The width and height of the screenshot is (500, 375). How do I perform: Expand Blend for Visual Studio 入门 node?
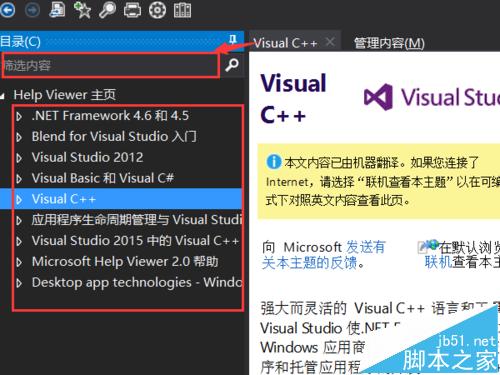(x=19, y=137)
